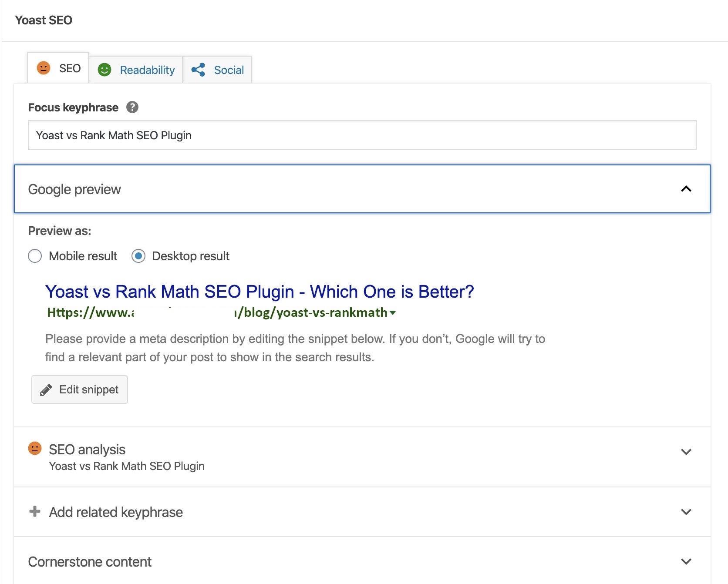Expand the SEO analysis section chevron
The width and height of the screenshot is (728, 584).
(686, 452)
